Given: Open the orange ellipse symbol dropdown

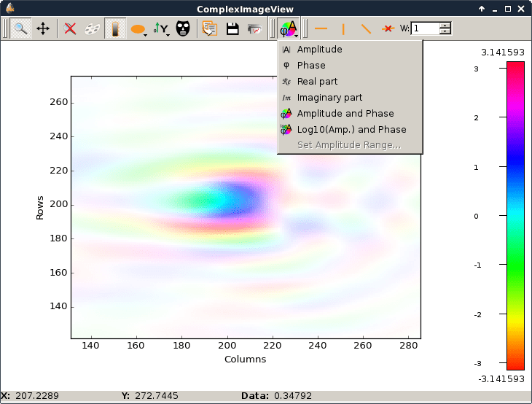Looking at the screenshot, I should 138,28.
